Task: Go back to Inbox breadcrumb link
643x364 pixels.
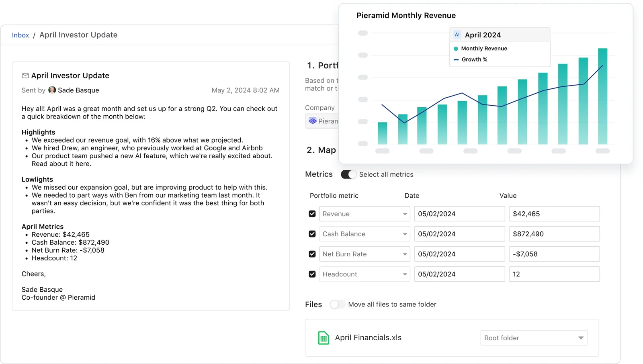Action: 20,35
